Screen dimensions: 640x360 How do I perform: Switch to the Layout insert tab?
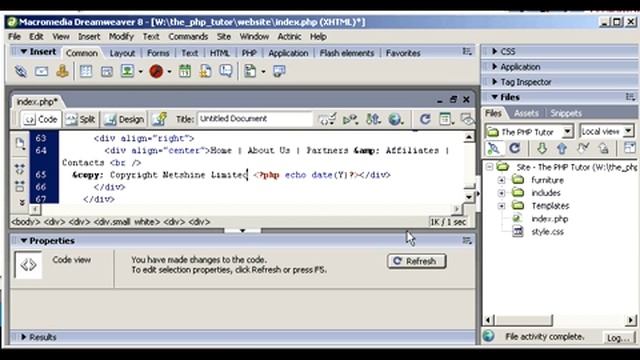click(122, 53)
